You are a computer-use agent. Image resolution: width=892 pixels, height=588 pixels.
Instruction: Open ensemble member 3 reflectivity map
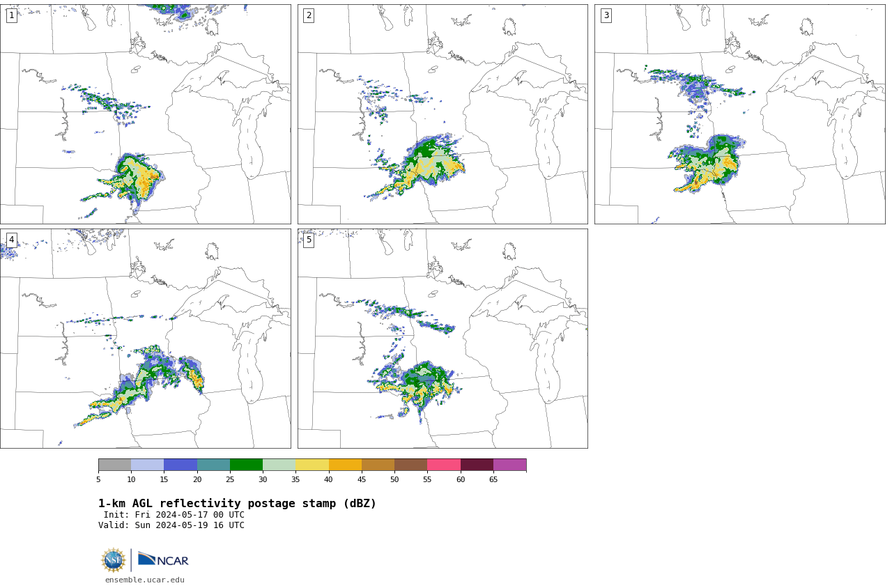click(739, 114)
